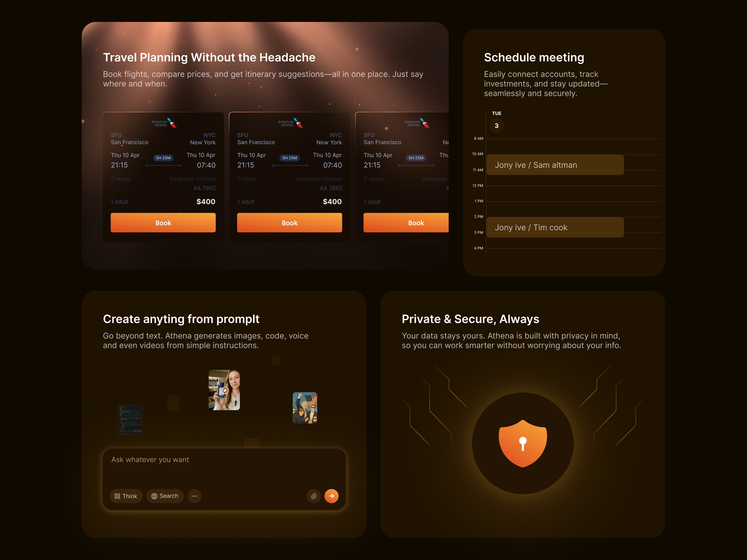Click the Ask whatever you want input field

point(150,459)
